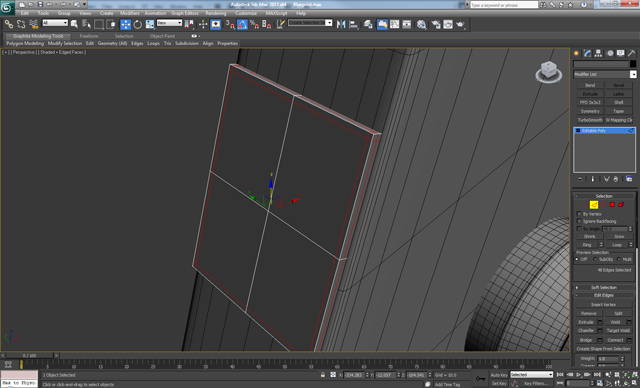Select SubObj preview selection radio
Image resolution: width=640 pixels, height=388 pixels.
click(x=595, y=259)
